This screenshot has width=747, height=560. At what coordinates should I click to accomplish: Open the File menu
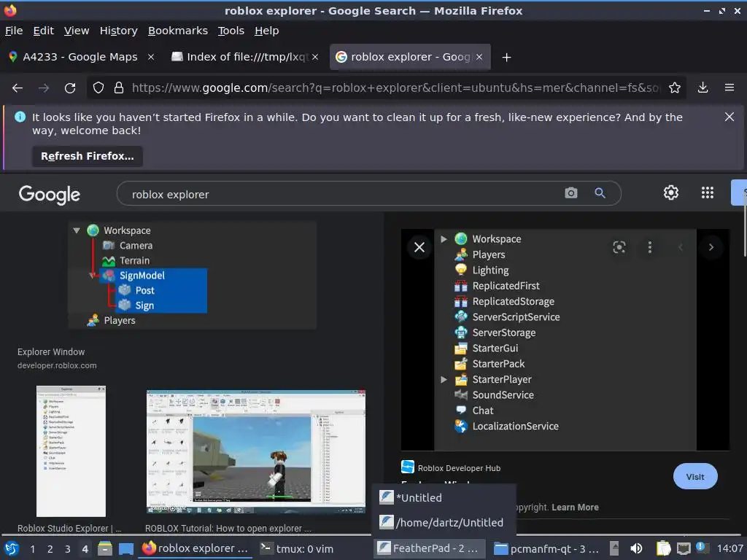click(x=14, y=31)
